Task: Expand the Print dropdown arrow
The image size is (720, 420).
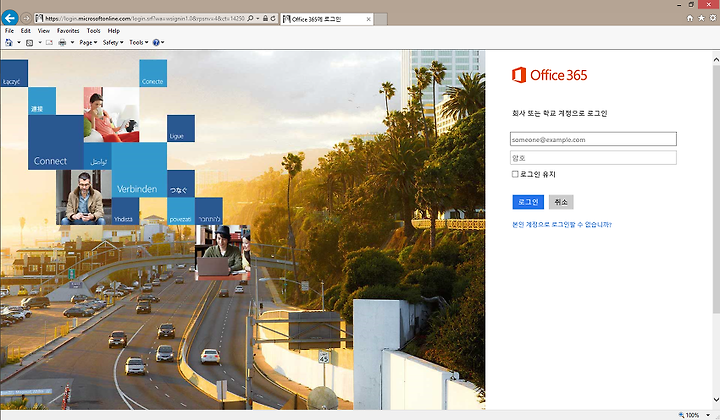Action: [x=72, y=42]
